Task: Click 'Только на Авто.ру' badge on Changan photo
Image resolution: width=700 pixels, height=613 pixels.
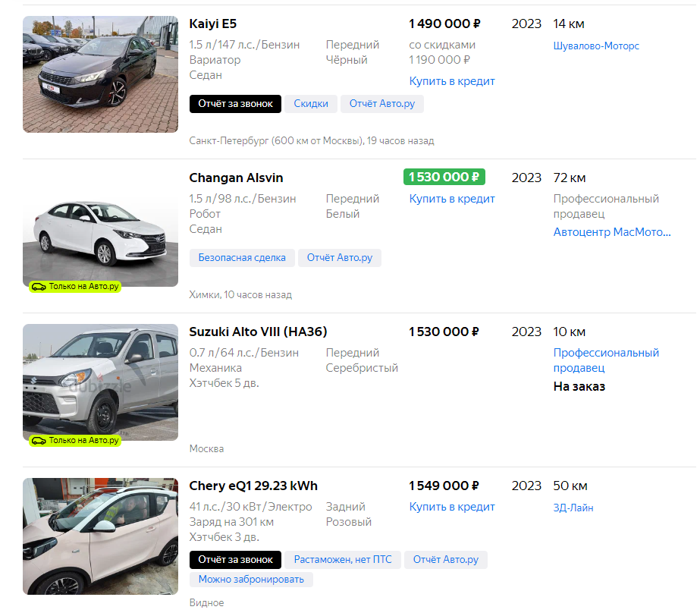Action: [x=76, y=286]
